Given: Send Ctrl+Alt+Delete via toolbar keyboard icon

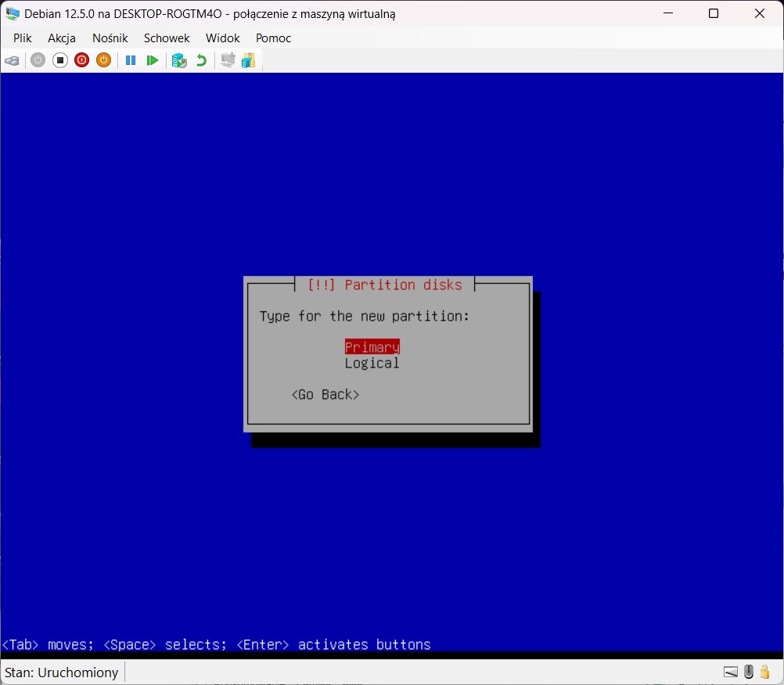Looking at the screenshot, I should tap(12, 61).
